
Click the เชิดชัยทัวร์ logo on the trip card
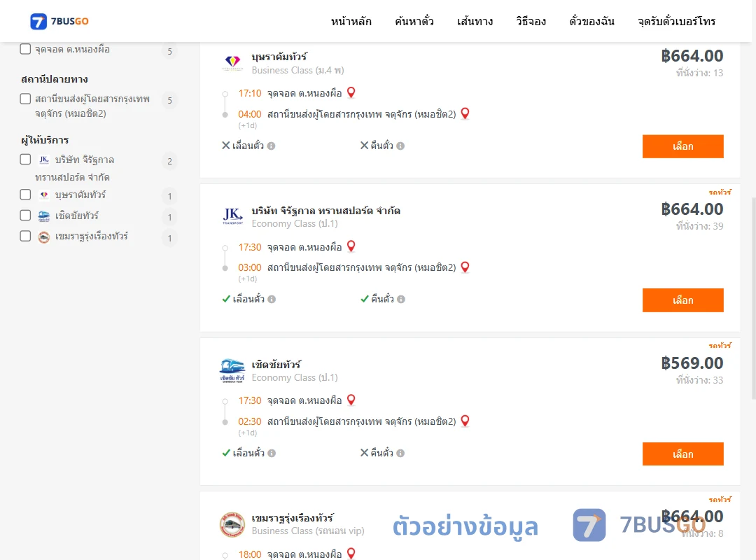click(232, 370)
